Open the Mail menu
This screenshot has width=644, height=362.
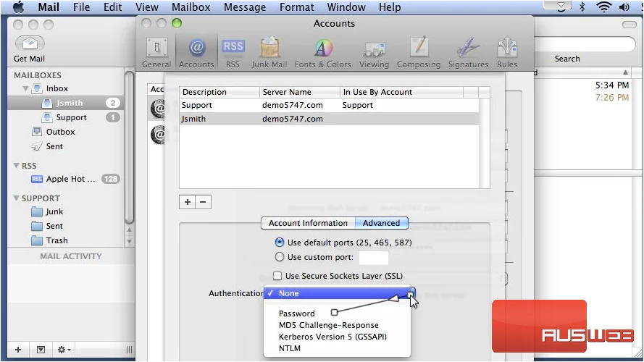pos(49,7)
